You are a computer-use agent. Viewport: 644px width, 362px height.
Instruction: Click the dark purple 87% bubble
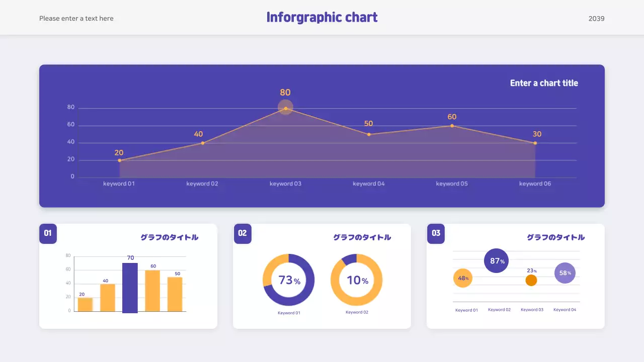pyautogui.click(x=496, y=261)
